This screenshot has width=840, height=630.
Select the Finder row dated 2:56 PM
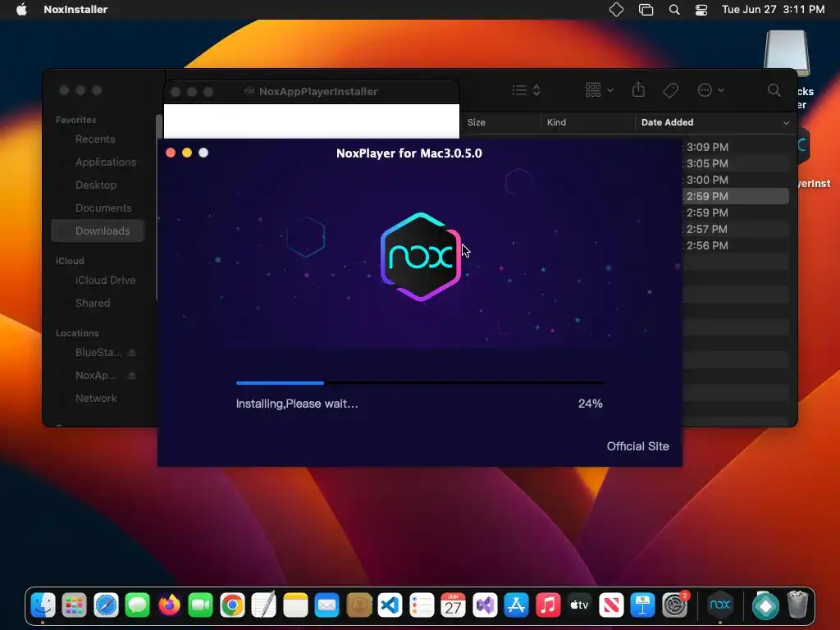736,246
